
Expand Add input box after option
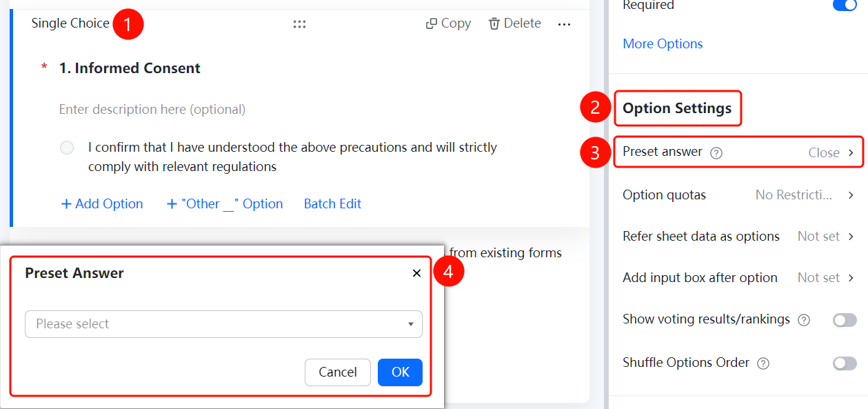[x=738, y=278]
